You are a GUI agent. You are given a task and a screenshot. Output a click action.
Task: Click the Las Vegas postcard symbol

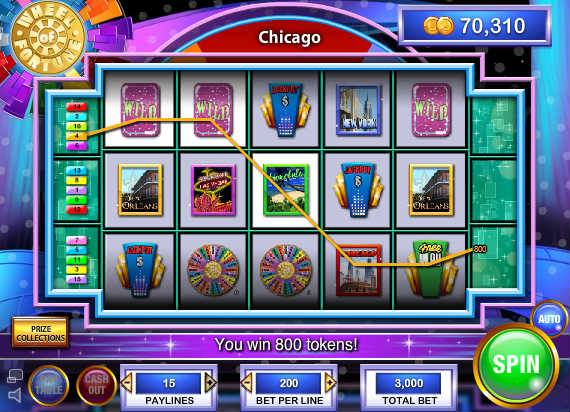pyautogui.click(x=213, y=190)
